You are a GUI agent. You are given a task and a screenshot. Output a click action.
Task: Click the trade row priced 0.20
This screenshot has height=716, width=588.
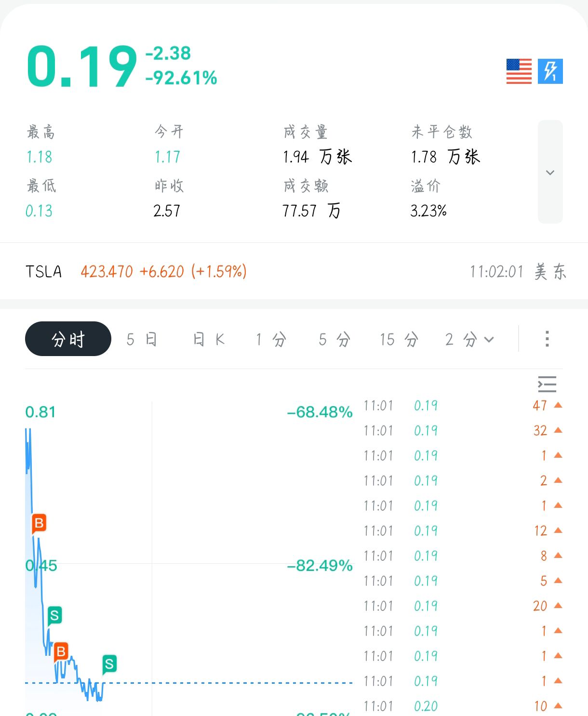463,706
